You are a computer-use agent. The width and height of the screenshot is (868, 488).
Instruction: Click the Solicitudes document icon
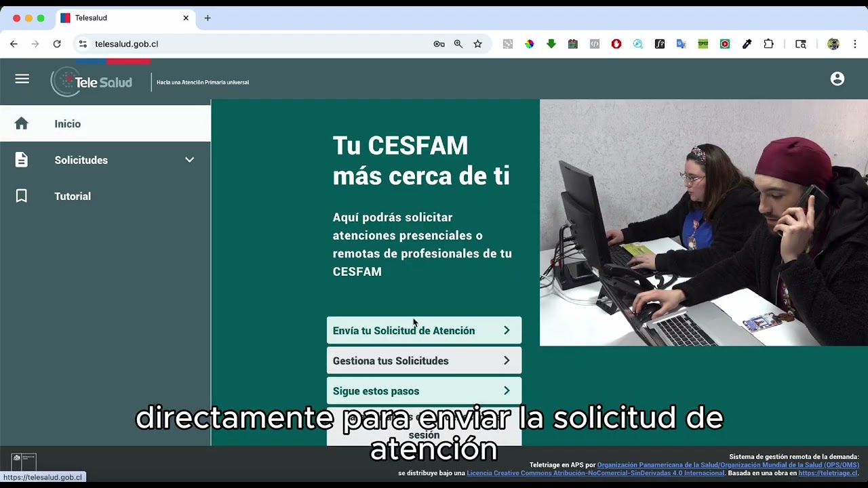pos(22,160)
